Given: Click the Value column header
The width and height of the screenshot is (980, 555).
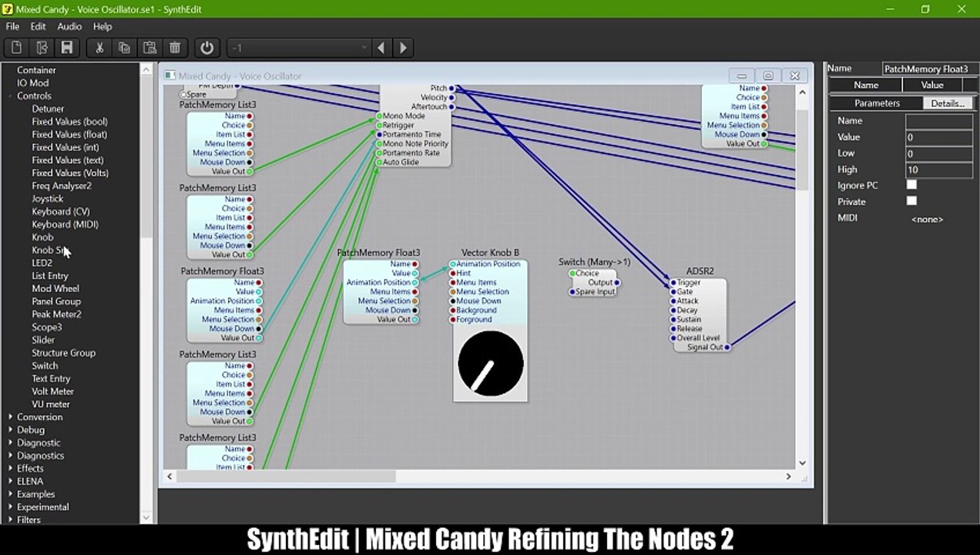Looking at the screenshot, I should (x=932, y=85).
